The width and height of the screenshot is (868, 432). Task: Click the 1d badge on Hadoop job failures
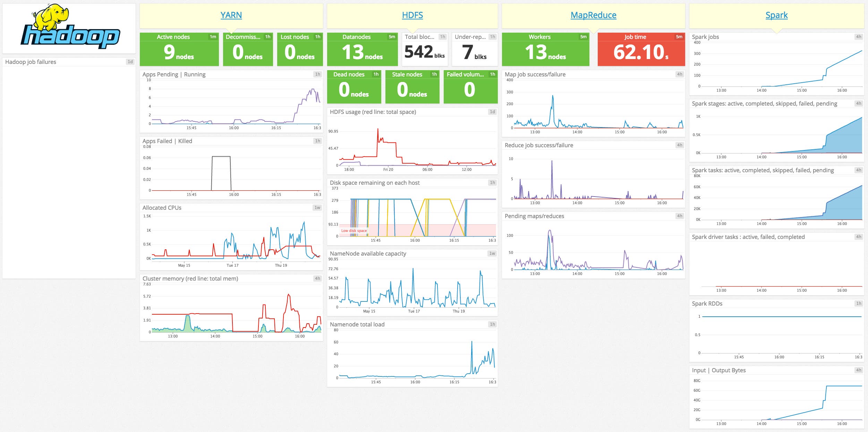pos(130,62)
